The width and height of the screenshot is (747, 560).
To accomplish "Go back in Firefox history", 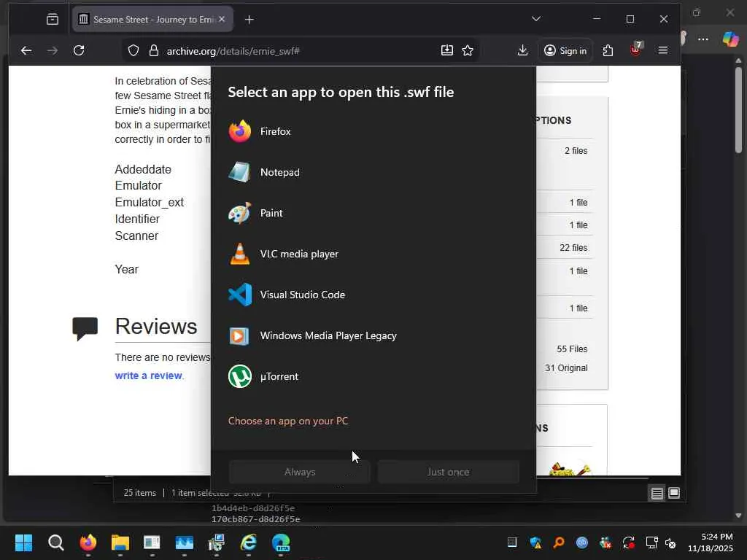I will (x=26, y=50).
